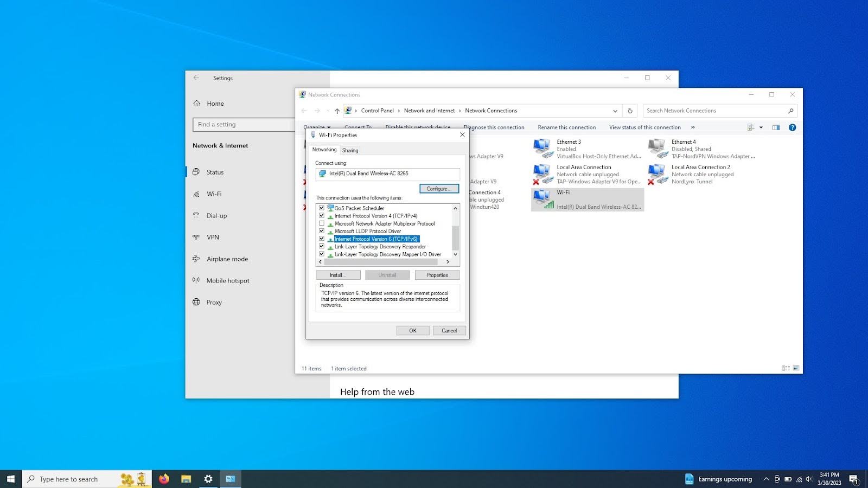Go up one level with the up arrow
This screenshot has width=868, height=488.
pos(337,111)
